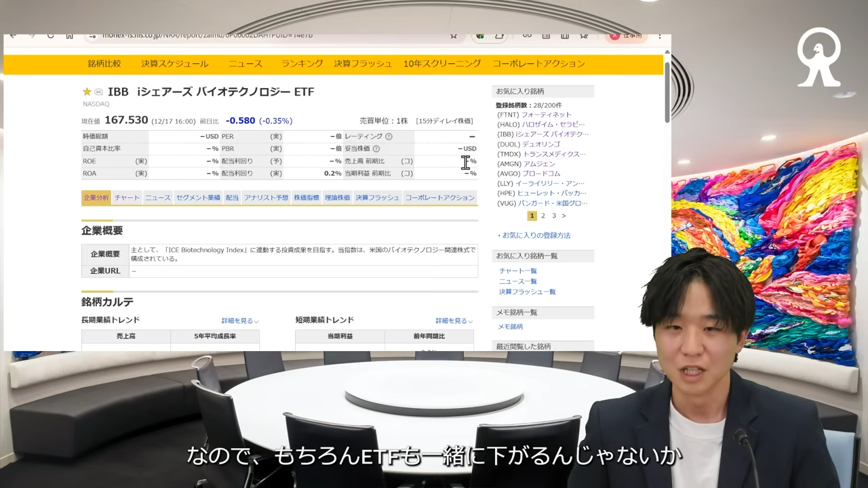Screen dimensions: 868x488
Task: Open the browser three-dot menu
Action: pyautogui.click(x=659, y=36)
